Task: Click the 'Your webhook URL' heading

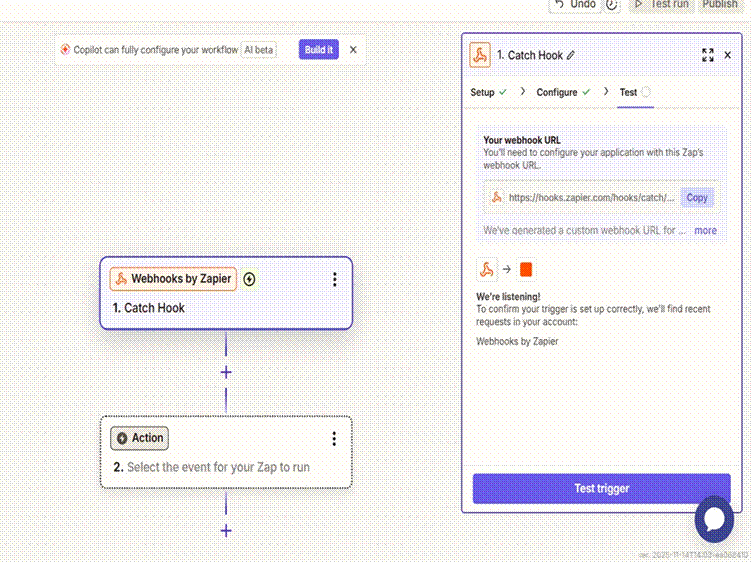Action: [x=522, y=140]
